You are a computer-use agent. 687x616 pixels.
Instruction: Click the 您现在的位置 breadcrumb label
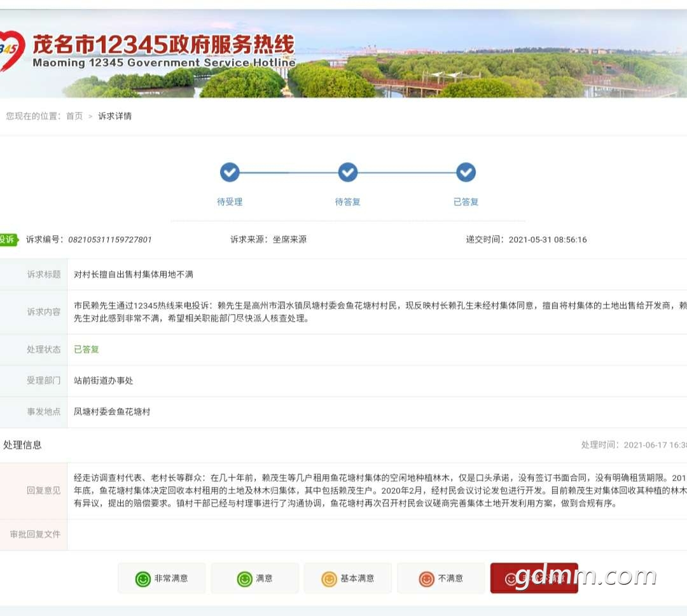33,116
